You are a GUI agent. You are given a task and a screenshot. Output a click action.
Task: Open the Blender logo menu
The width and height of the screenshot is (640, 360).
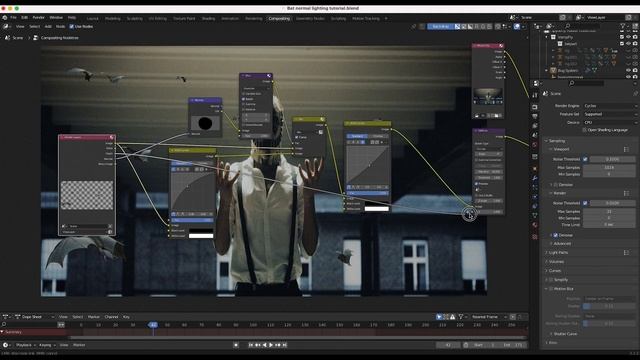[4, 18]
